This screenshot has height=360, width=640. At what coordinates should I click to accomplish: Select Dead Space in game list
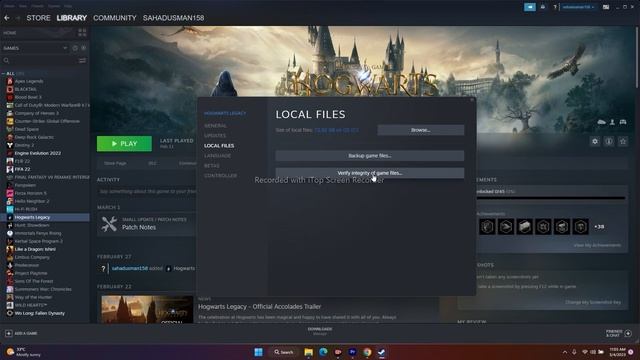tap(27, 129)
